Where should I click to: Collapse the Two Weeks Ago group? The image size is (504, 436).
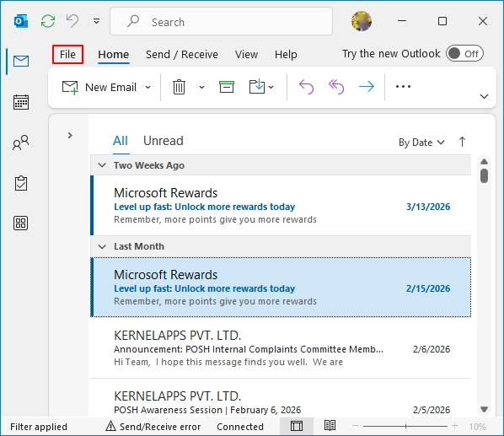102,165
